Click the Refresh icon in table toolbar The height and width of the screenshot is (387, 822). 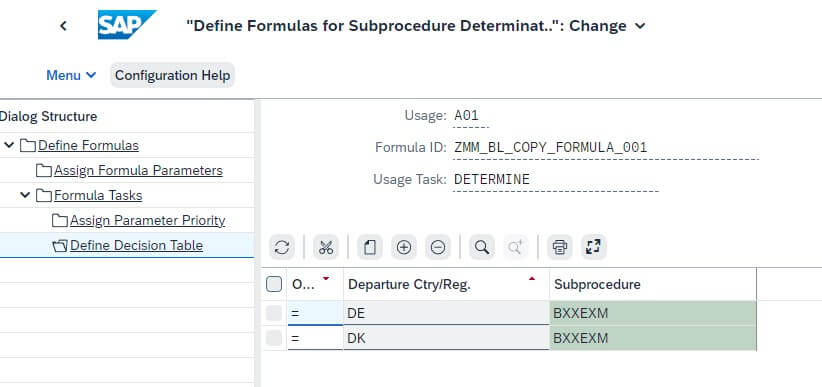tap(282, 248)
